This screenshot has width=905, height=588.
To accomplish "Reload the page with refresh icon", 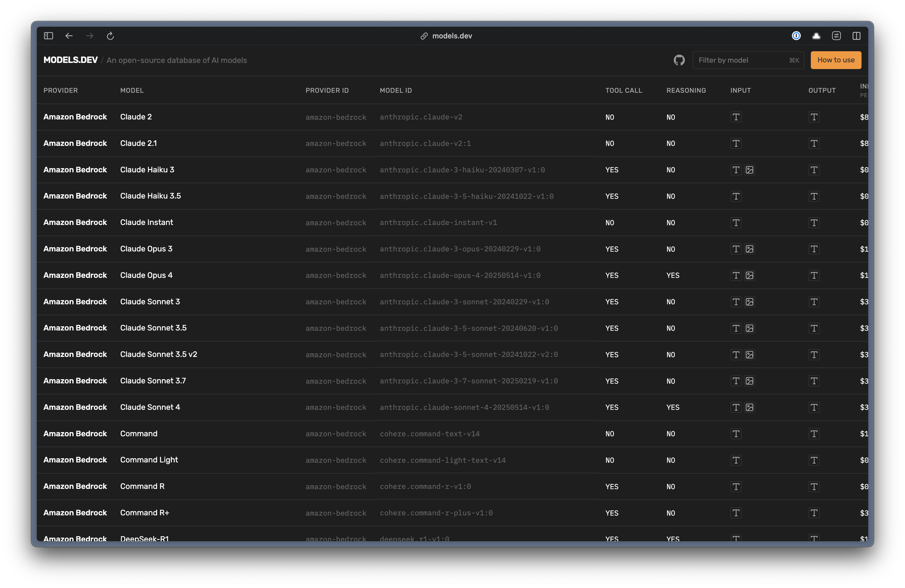I will pyautogui.click(x=110, y=36).
